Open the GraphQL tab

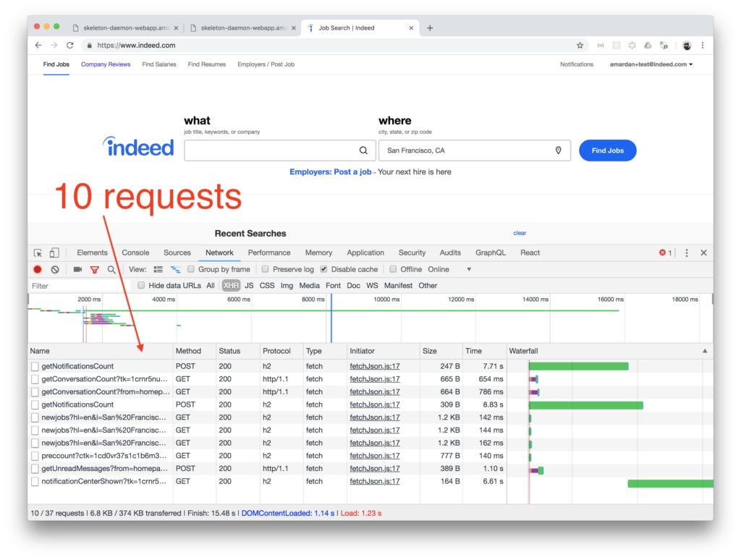point(490,253)
